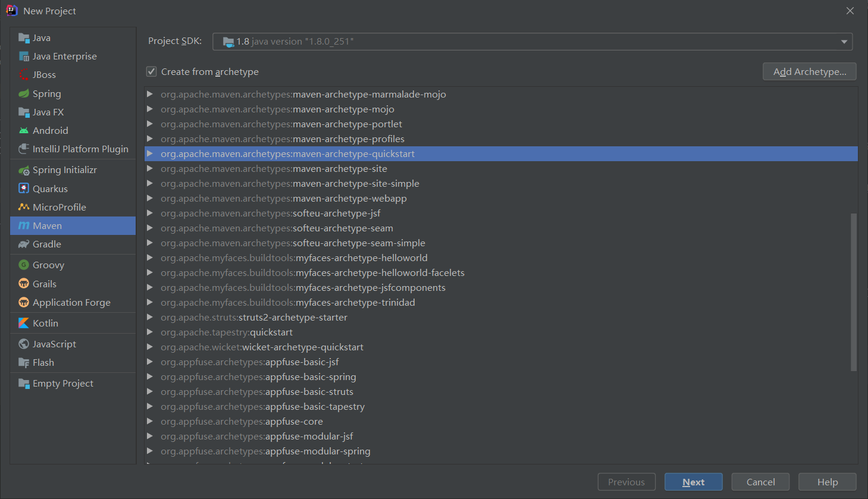
Task: Click the Spring Initializr icon
Action: pos(24,170)
